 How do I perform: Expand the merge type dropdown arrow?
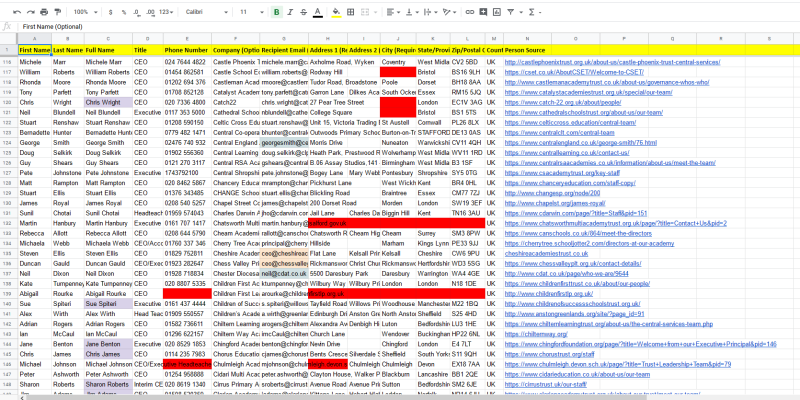point(376,12)
